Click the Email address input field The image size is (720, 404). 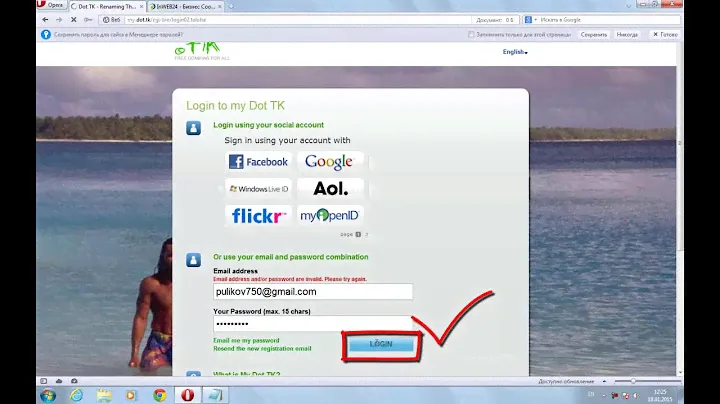(312, 292)
